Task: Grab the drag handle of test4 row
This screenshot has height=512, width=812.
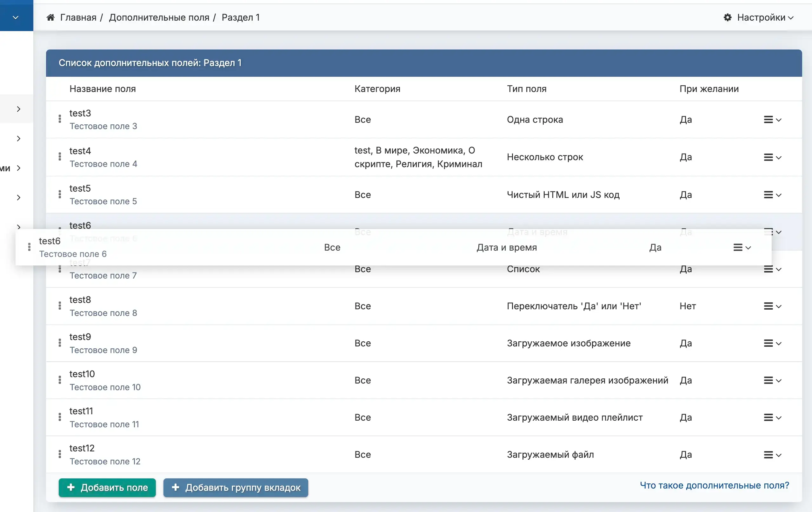Action: [60, 156]
